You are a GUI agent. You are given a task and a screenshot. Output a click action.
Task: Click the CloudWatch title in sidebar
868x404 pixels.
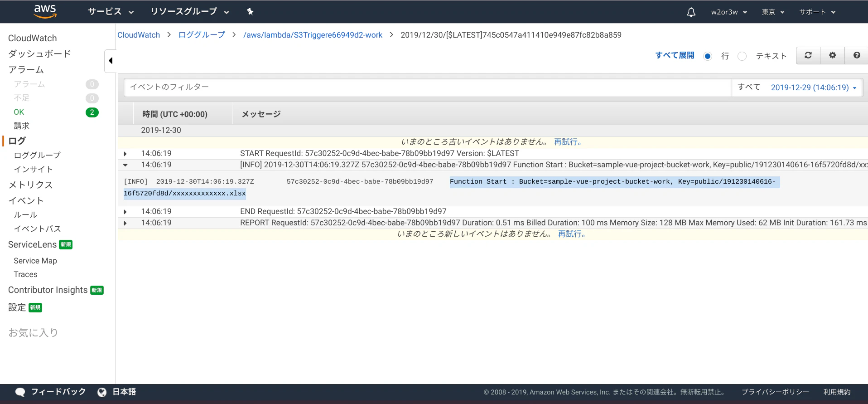pyautogui.click(x=33, y=38)
